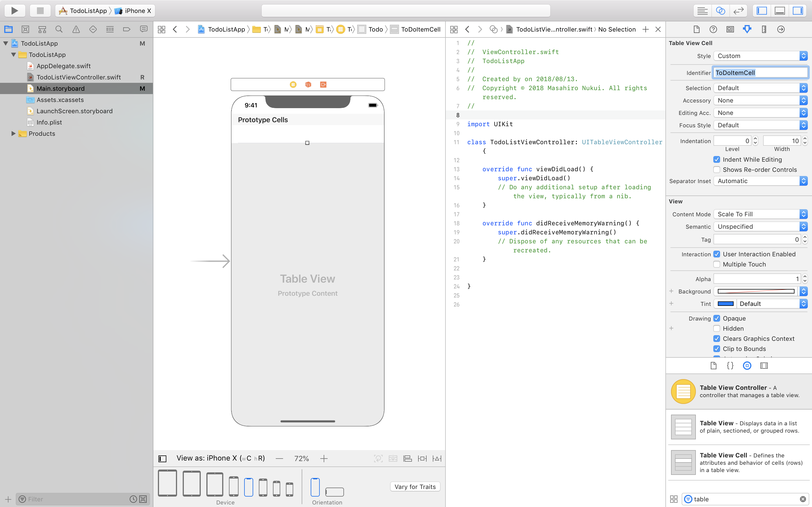Click the Vary for Traits button
Image resolution: width=812 pixels, height=507 pixels.
415,486
